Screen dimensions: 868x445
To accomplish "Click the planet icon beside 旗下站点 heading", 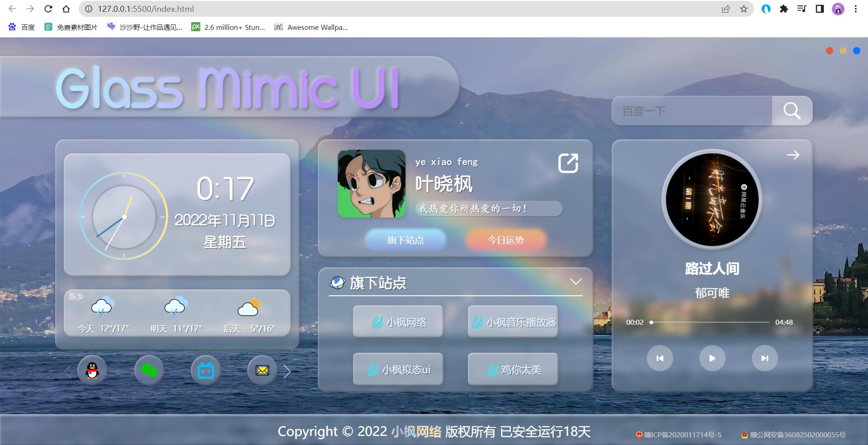I will (x=338, y=283).
